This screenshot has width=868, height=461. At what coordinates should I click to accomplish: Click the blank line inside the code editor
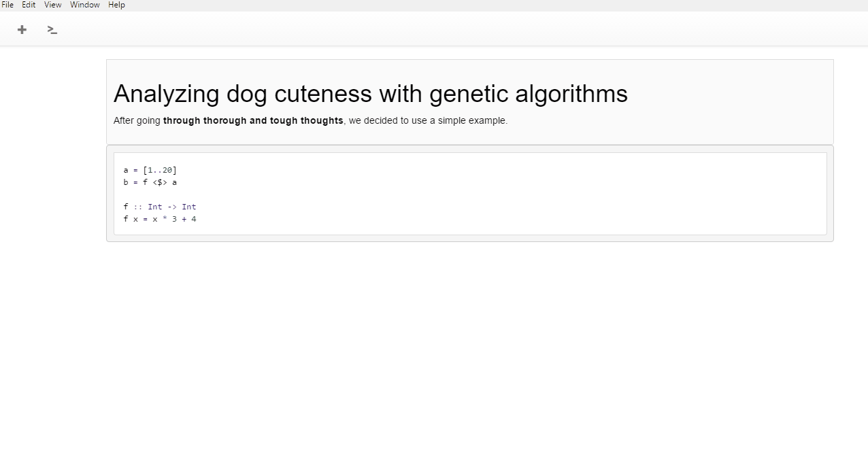[x=469, y=194]
